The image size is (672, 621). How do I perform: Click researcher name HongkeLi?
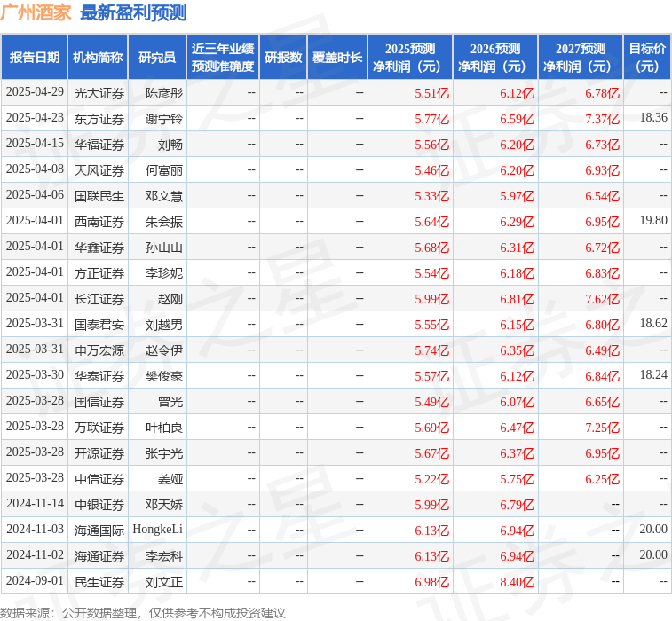(157, 530)
